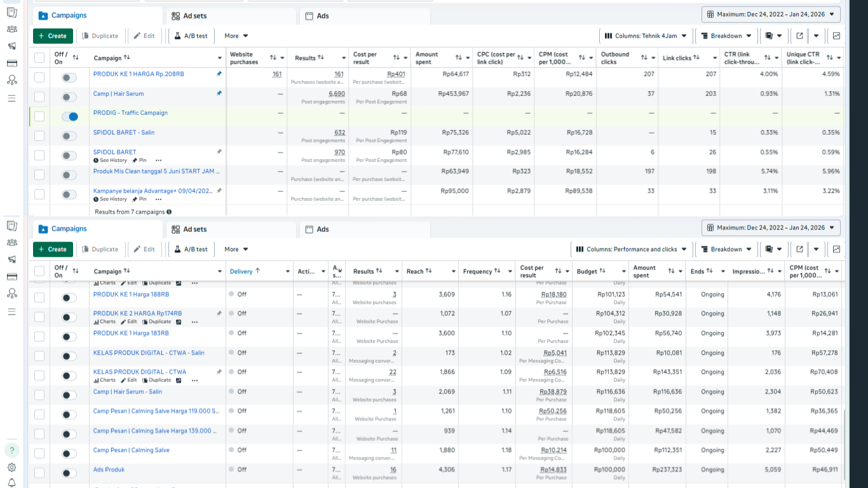
Task: Open Ads Manager via the megaphone sidebar icon
Action: tap(12, 45)
